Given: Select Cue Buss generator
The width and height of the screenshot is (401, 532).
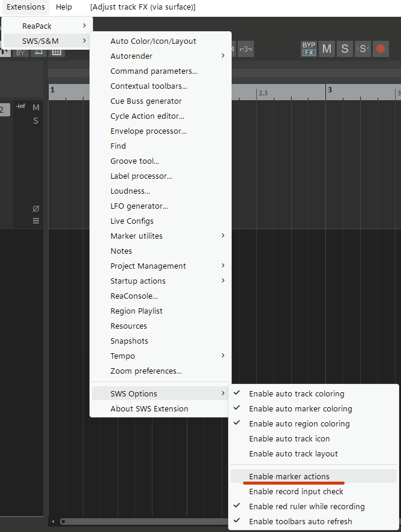Looking at the screenshot, I should (x=161, y=101).
